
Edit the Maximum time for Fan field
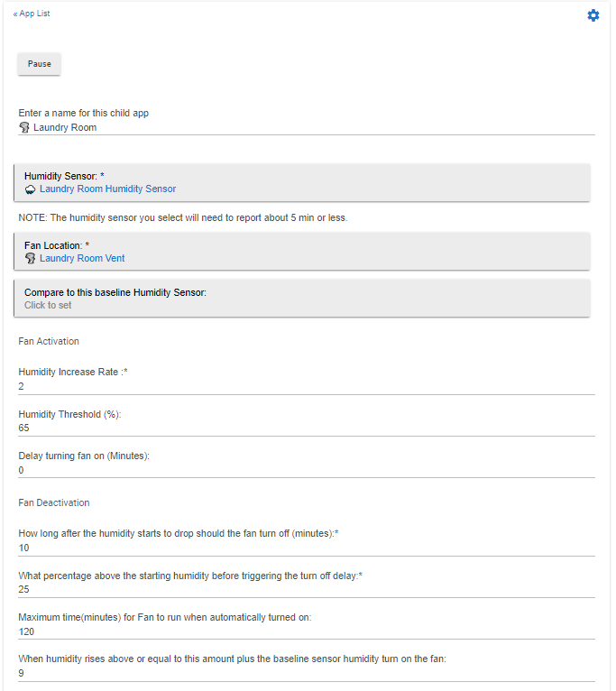click(307, 631)
